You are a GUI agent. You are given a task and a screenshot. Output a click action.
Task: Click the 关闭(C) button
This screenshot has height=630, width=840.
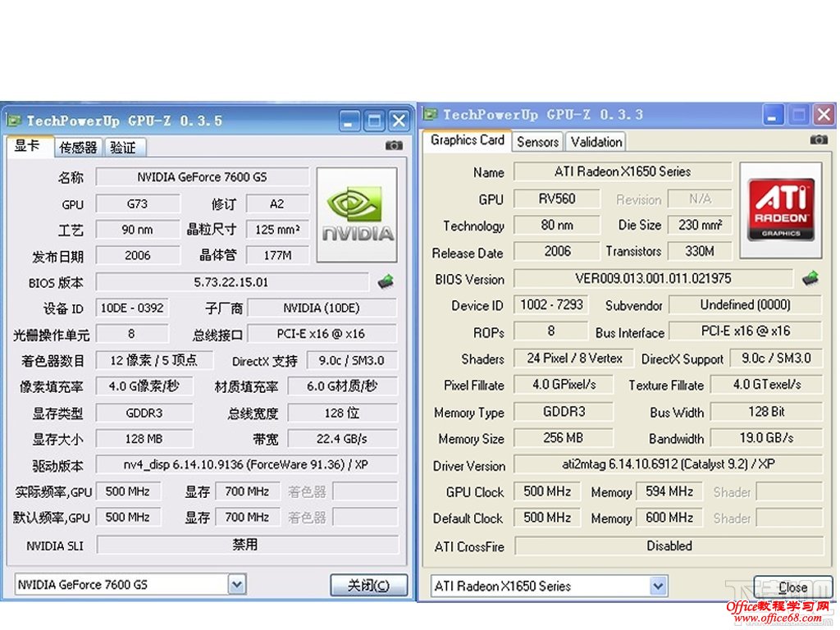pos(368,585)
